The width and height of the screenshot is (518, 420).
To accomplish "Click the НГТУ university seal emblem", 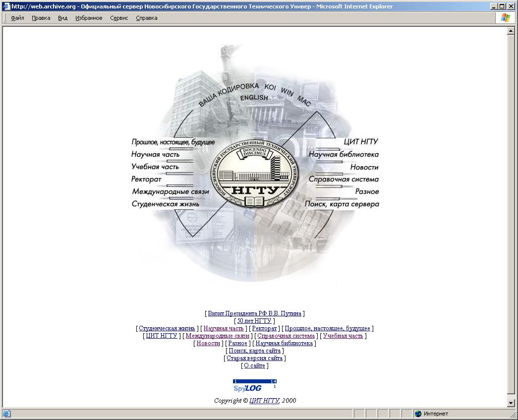I will (254, 174).
